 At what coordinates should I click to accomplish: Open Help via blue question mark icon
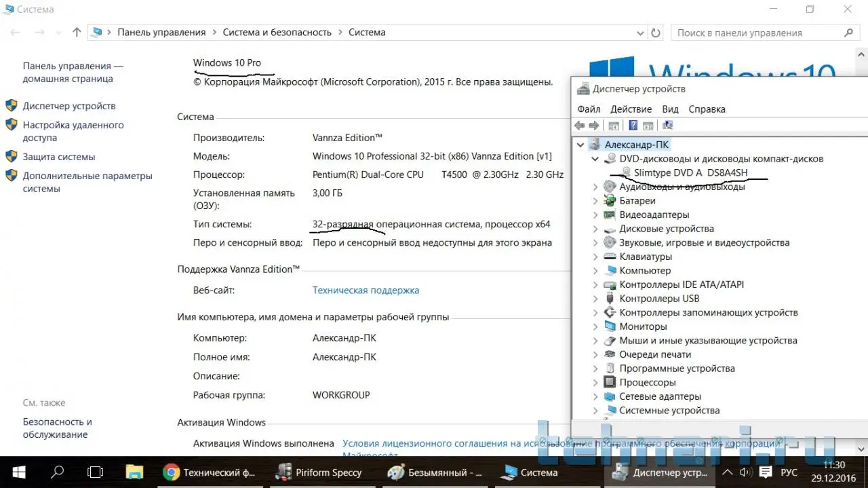point(633,126)
